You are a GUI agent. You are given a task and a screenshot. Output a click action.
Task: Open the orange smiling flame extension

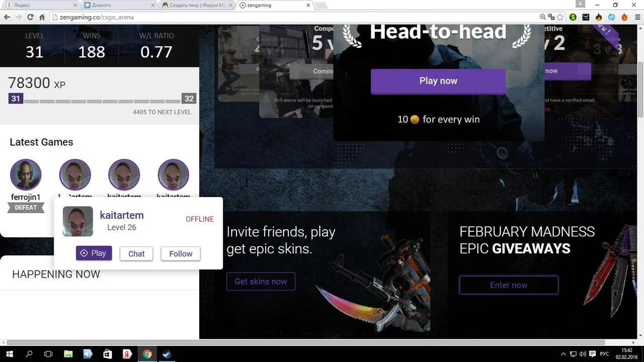624,17
